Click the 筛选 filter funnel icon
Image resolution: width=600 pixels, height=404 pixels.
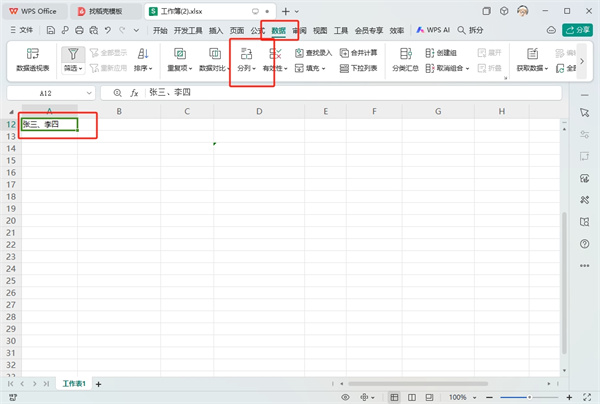point(72,56)
